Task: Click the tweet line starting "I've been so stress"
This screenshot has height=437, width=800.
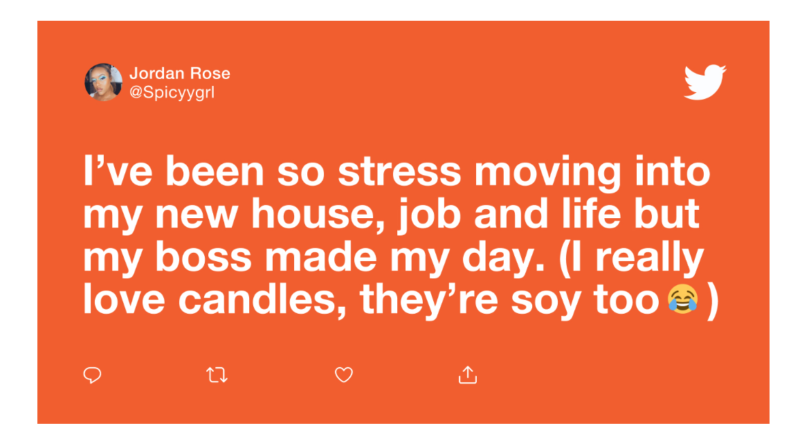Action: tap(396, 172)
